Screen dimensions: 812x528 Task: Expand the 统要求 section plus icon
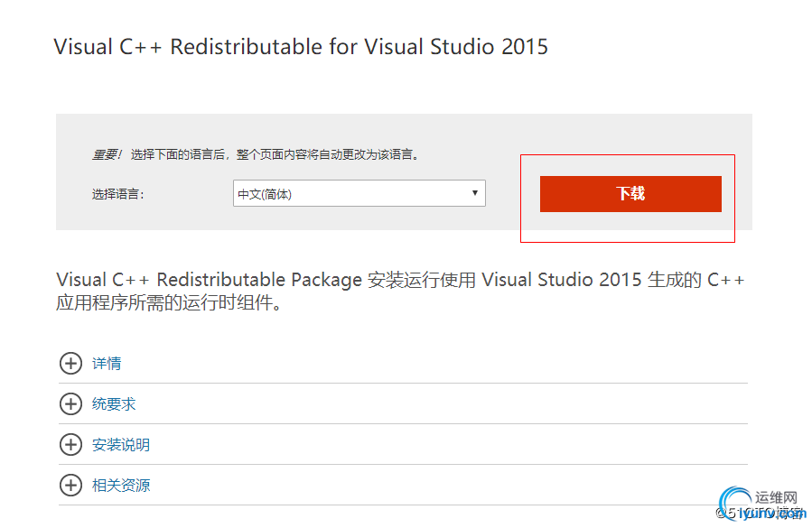click(71, 403)
